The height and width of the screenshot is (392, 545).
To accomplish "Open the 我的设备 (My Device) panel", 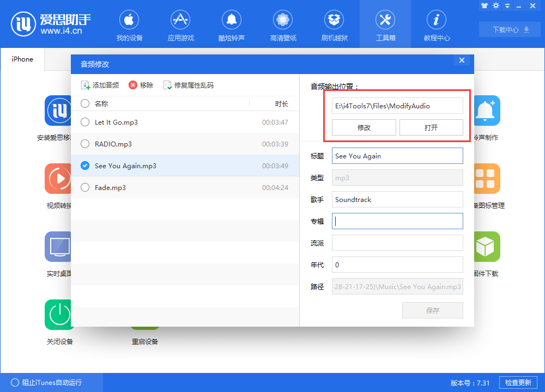I will pos(129,24).
